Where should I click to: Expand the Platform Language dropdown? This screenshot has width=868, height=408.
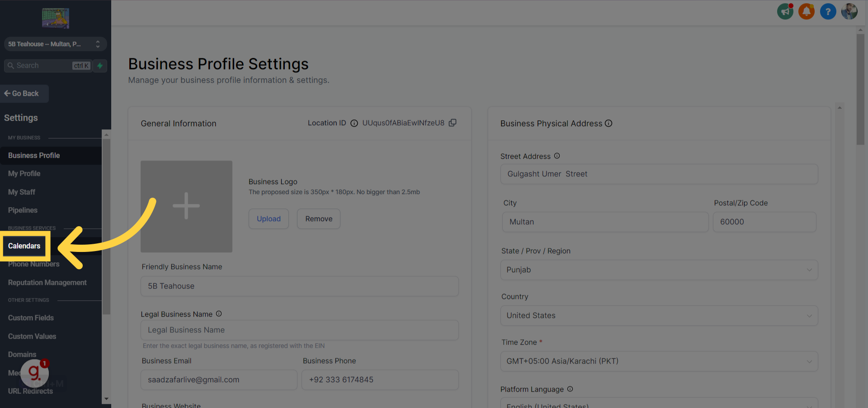[659, 403]
